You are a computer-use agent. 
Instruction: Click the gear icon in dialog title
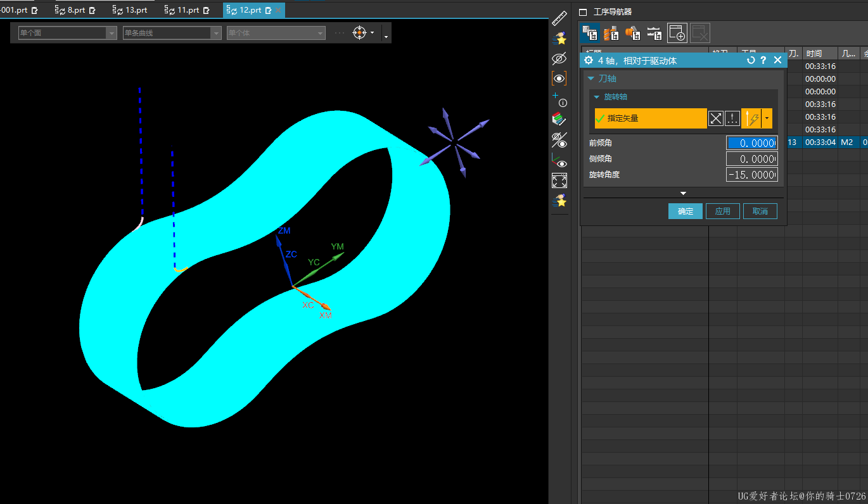(x=589, y=60)
